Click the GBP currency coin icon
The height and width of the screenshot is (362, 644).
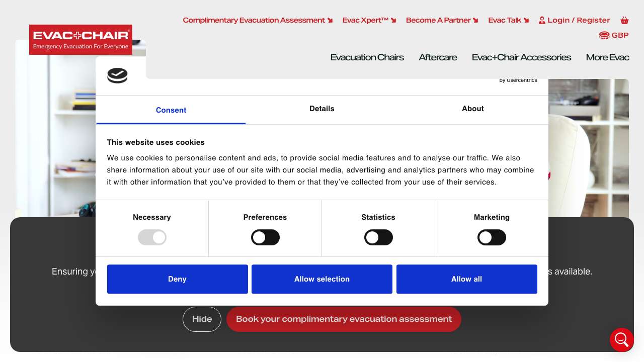pyautogui.click(x=604, y=35)
